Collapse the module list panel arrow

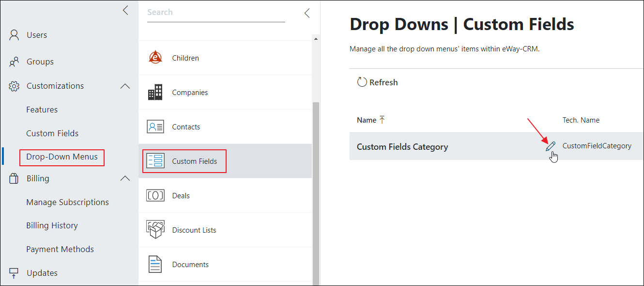307,13
